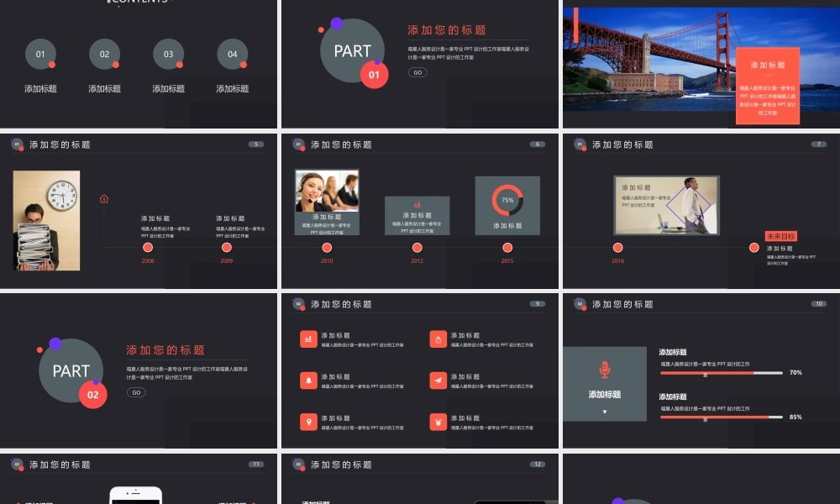Click the 2010 timeline marker dot

click(x=327, y=248)
